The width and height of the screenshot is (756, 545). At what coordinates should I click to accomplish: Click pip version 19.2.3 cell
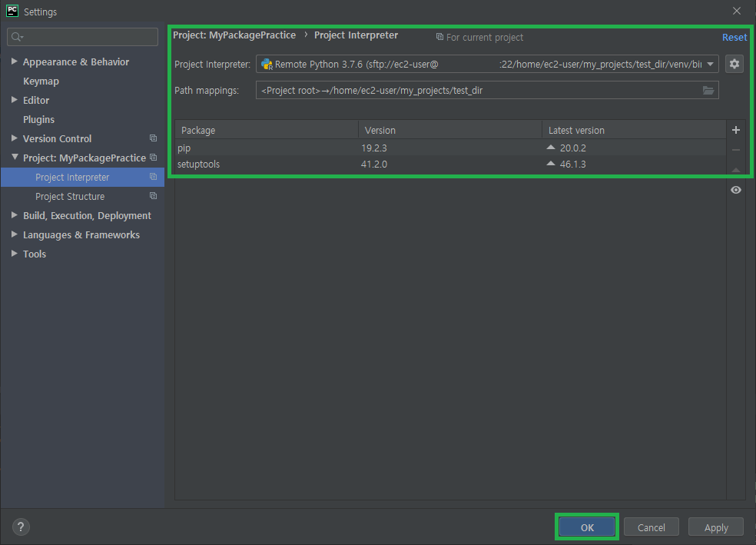pyautogui.click(x=374, y=148)
